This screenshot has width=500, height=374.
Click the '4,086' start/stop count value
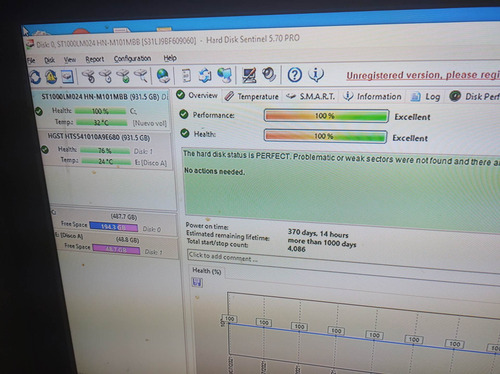pos(296,249)
